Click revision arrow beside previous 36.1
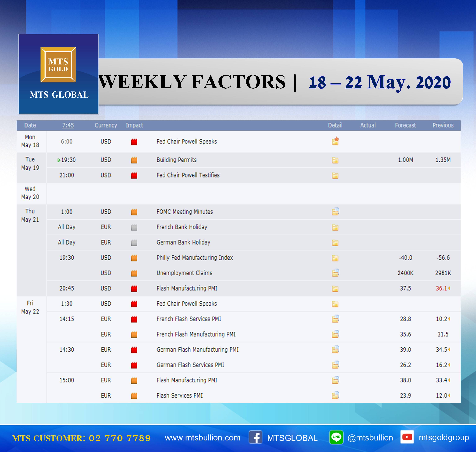Screen dimensions: 476x452 pos(449,288)
